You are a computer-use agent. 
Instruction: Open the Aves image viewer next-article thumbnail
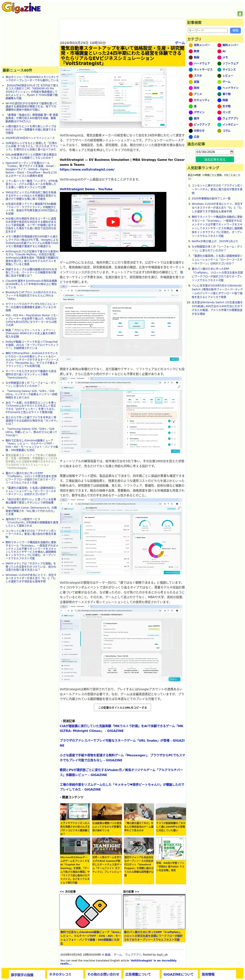[x=90, y=911]
